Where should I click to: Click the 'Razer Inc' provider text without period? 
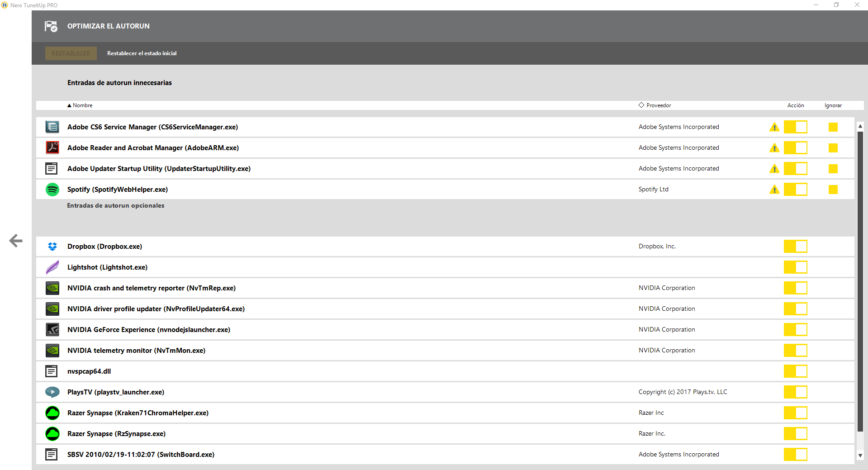[651, 413]
